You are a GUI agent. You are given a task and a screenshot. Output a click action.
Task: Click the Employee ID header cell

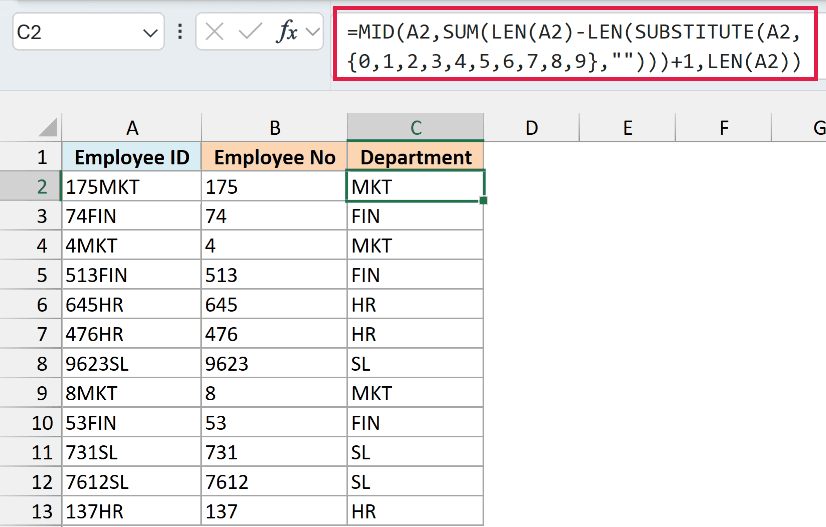(132, 157)
